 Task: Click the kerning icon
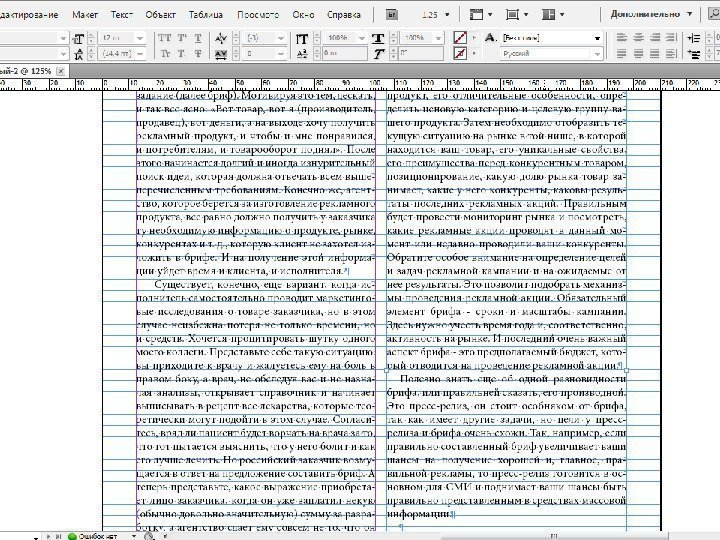(x=221, y=39)
